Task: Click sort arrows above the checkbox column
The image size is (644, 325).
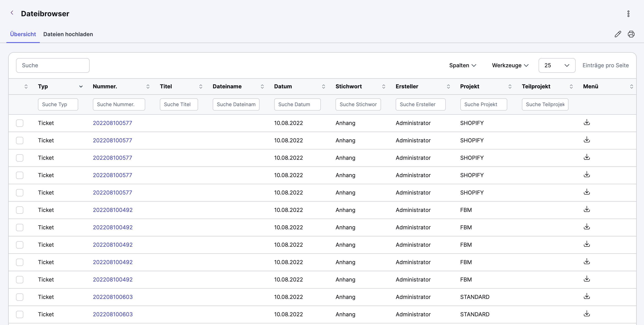Action: [x=26, y=87]
